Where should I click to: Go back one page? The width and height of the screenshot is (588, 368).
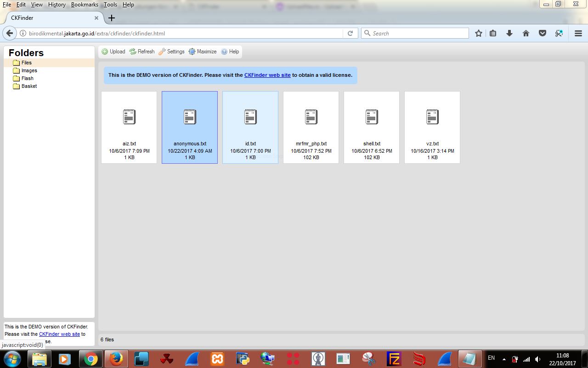(x=9, y=33)
